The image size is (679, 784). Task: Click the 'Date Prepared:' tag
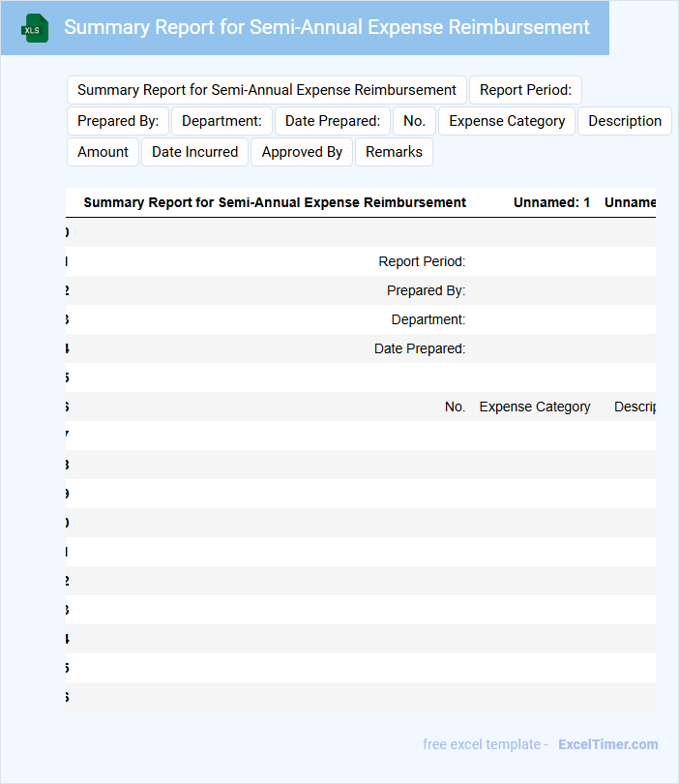(333, 121)
